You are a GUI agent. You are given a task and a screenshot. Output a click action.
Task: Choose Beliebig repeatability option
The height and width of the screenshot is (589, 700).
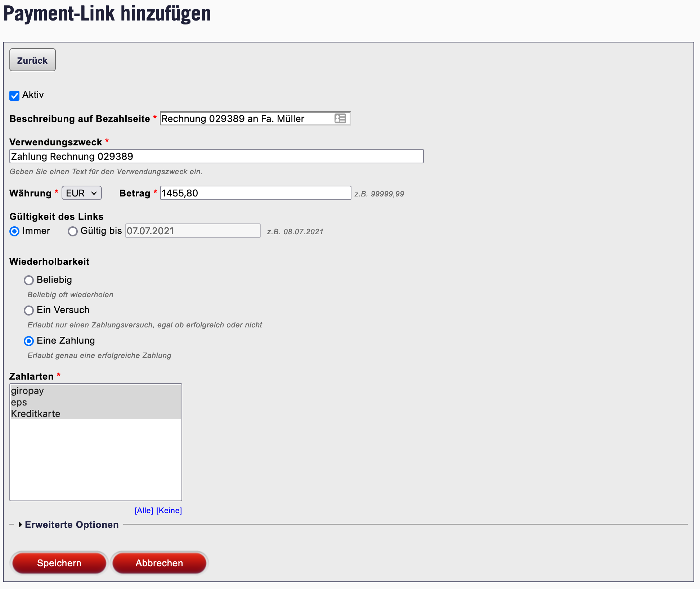tap(29, 280)
